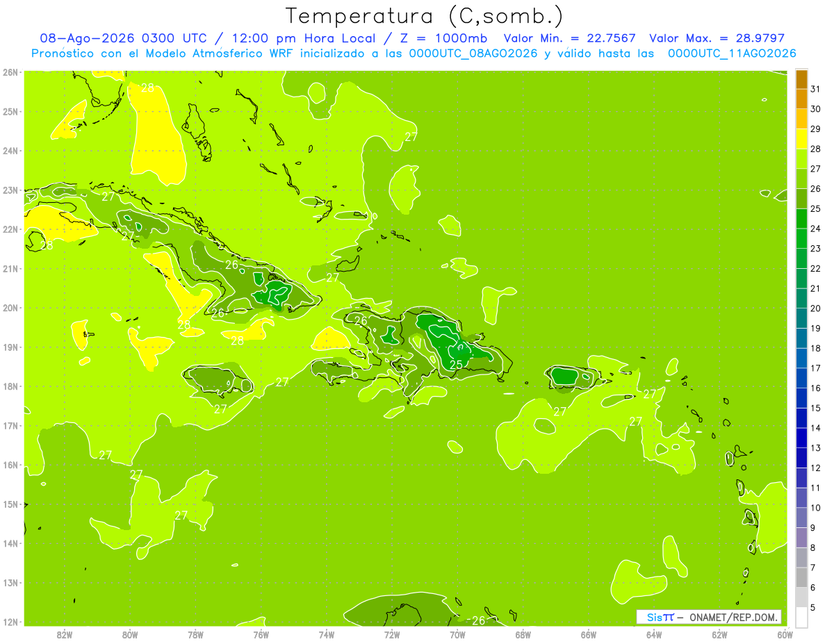Select the end time "0000UTC_11AGO2026"
834x644 pixels.
(732, 53)
